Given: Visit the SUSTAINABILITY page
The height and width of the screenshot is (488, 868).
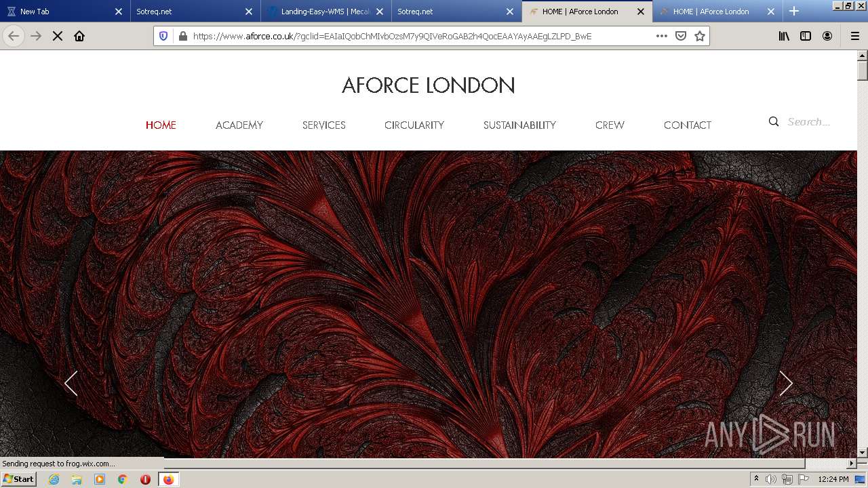Looking at the screenshot, I should (519, 125).
